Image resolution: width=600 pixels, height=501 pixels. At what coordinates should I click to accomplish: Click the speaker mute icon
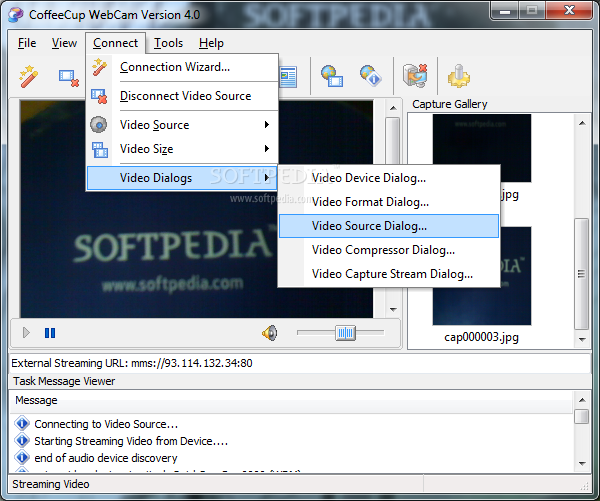coord(270,333)
